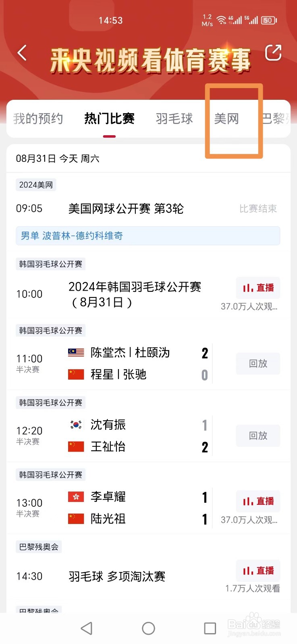The height and width of the screenshot is (644, 297).
Task: Tap the South Korea flag beside 沈有振
Action: pos(76,425)
